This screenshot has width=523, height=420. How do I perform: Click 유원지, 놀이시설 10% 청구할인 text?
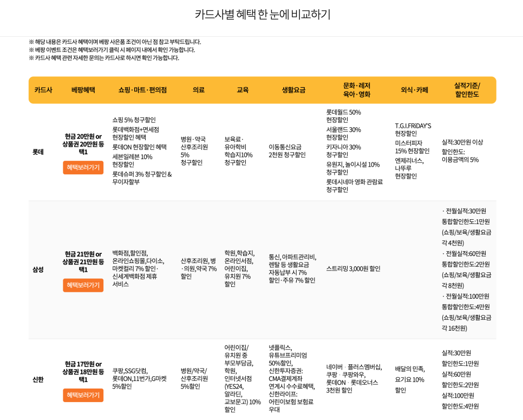tap(353, 168)
